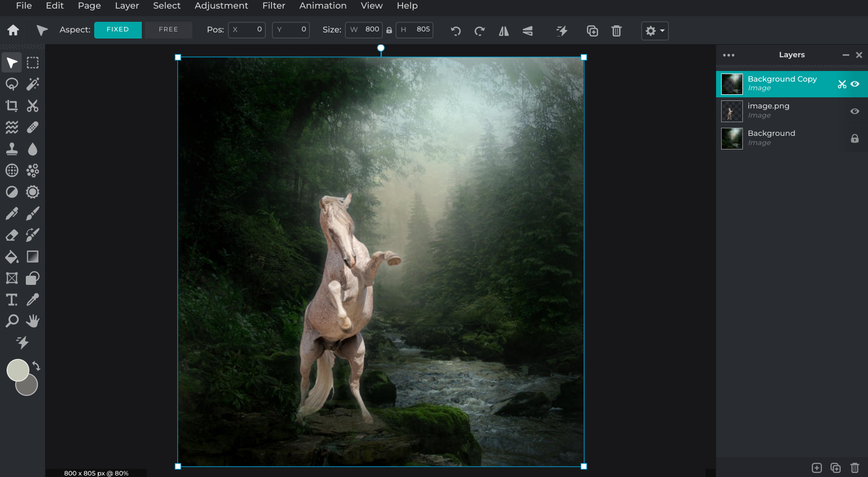Swap foreground and background colors
This screenshot has height=477, width=868.
point(36,365)
